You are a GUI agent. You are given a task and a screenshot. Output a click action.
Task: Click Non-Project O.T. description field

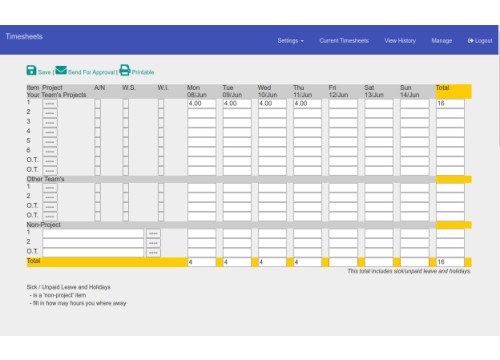point(93,253)
